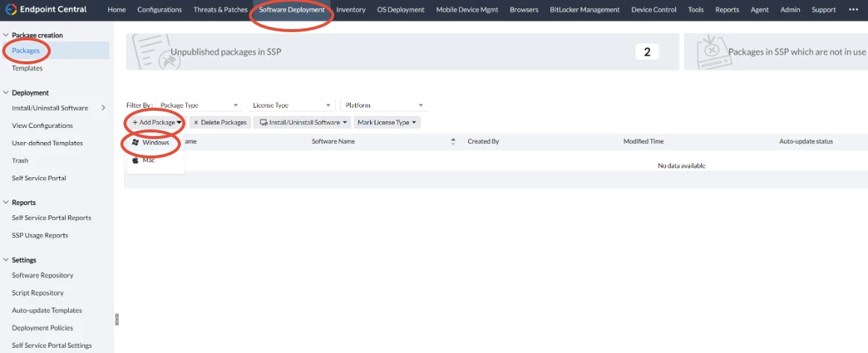Open the Device Control tab

click(x=653, y=10)
